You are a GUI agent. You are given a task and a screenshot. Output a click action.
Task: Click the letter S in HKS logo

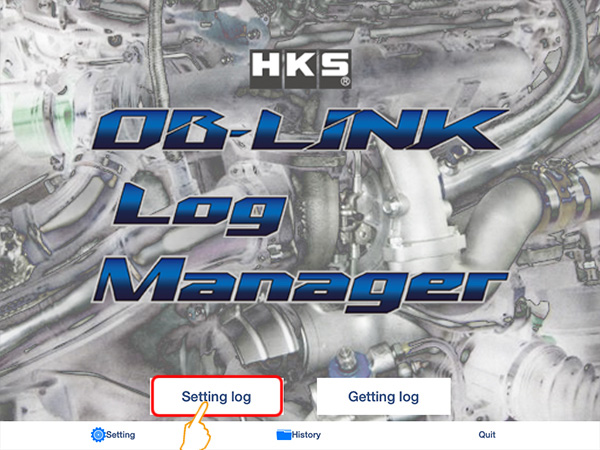(x=334, y=65)
